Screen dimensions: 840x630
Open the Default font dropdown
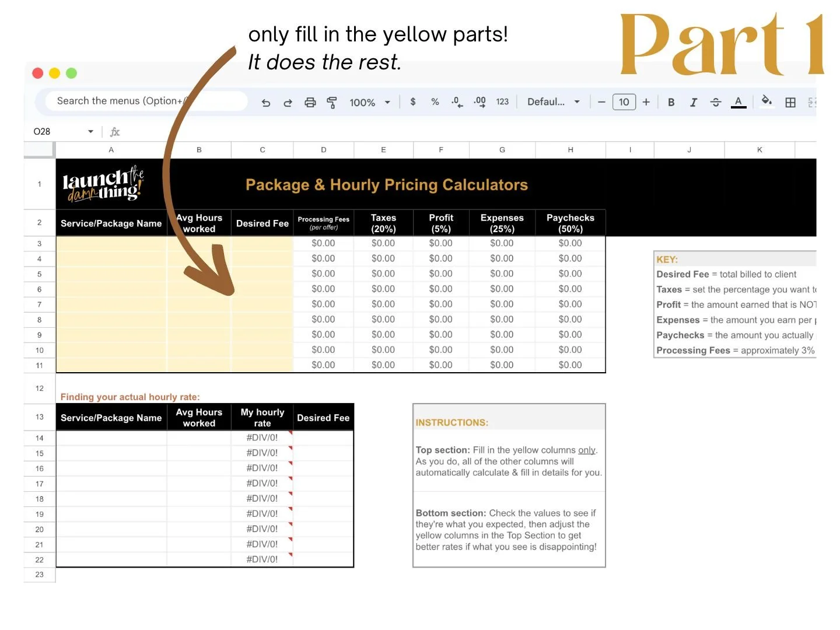[552, 101]
